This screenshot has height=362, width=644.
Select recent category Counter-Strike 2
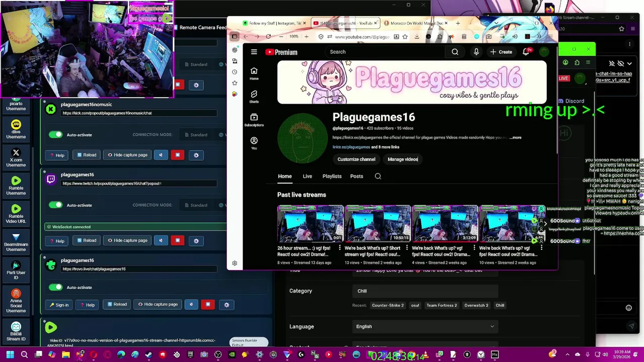point(387,305)
